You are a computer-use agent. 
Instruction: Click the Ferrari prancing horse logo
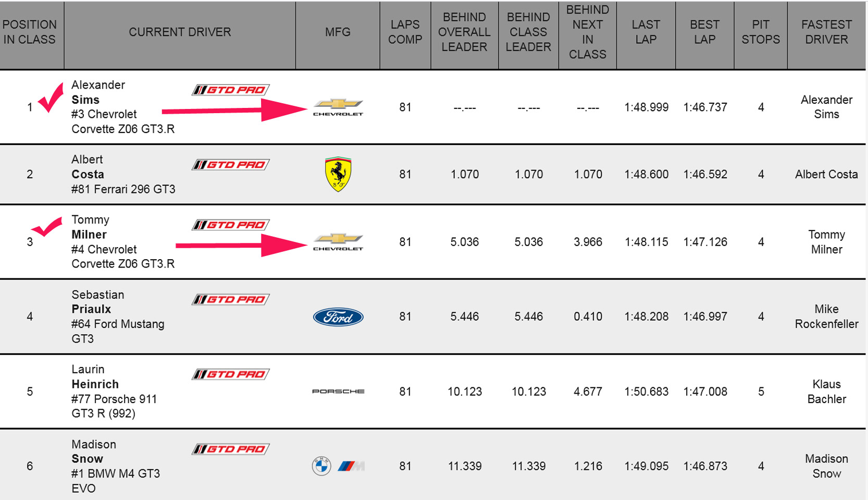click(338, 174)
